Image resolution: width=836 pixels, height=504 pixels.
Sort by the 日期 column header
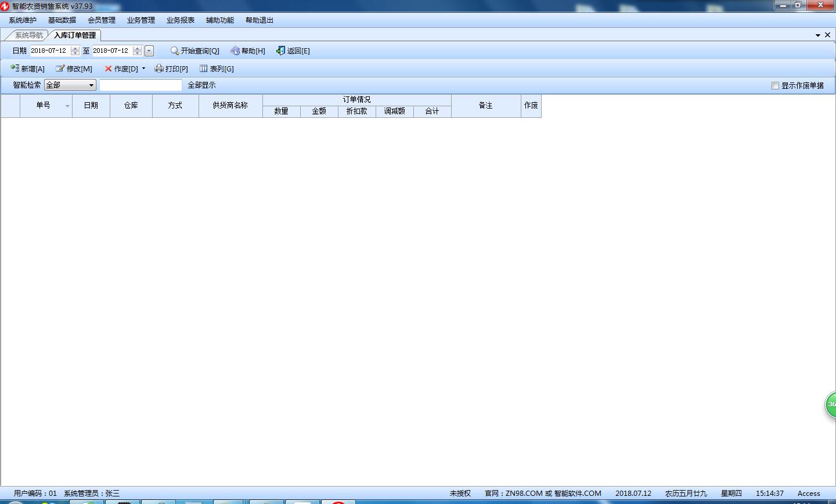point(91,106)
